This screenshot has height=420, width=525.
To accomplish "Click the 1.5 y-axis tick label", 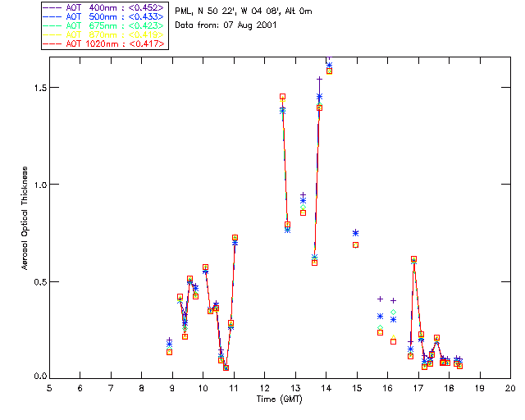I will pos(40,88).
